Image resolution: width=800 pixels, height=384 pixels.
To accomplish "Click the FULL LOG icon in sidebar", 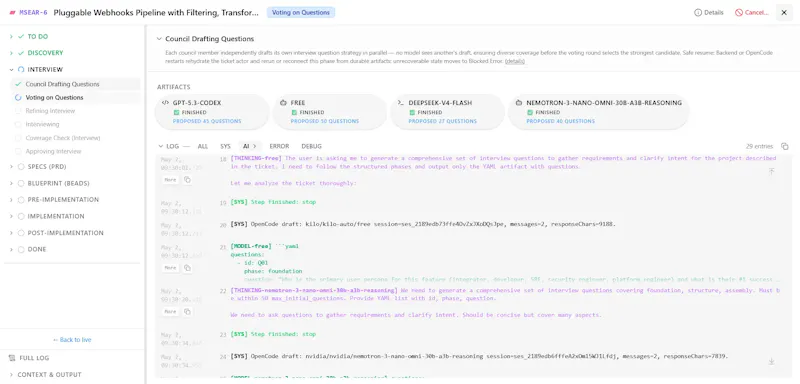I will (x=12, y=358).
